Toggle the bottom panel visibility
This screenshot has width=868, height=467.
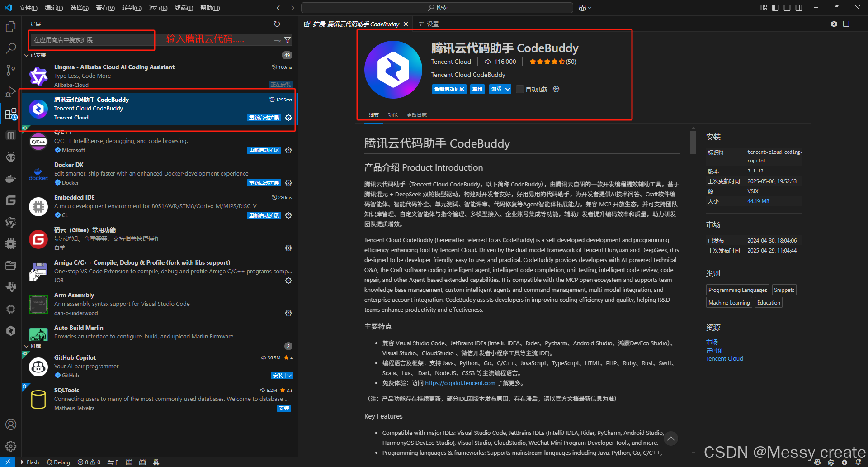coord(787,8)
